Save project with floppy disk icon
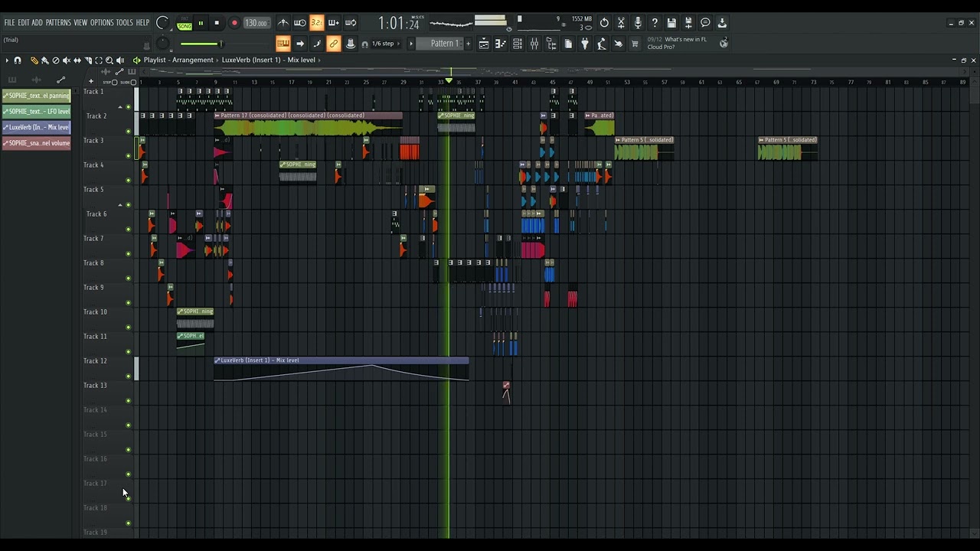Image resolution: width=980 pixels, height=551 pixels. point(671,23)
